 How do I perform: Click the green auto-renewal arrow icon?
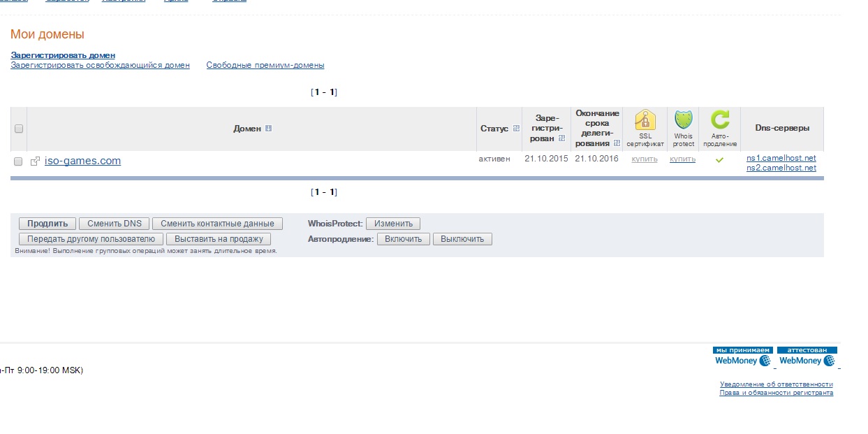[x=719, y=120]
